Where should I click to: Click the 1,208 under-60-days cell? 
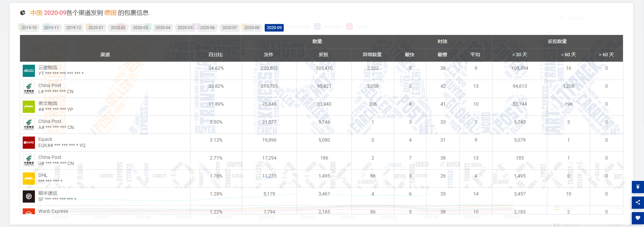pyautogui.click(x=568, y=86)
